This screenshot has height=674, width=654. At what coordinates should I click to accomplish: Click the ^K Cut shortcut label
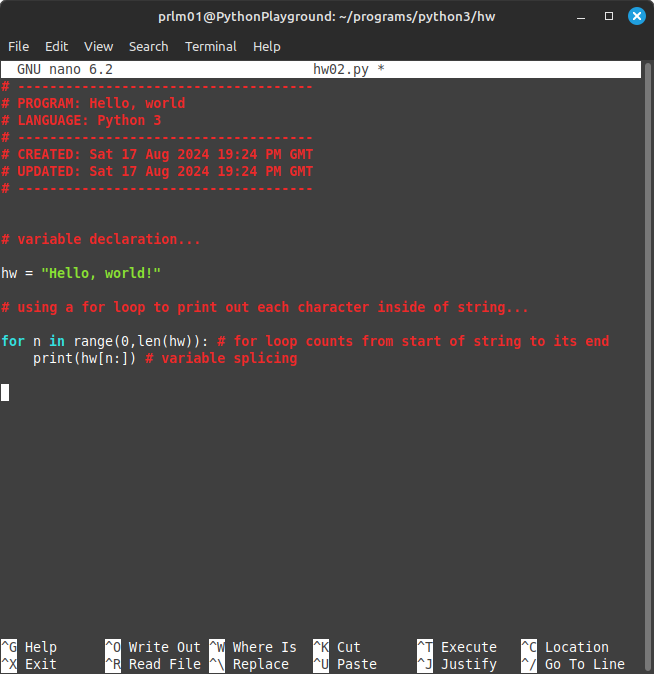337,647
